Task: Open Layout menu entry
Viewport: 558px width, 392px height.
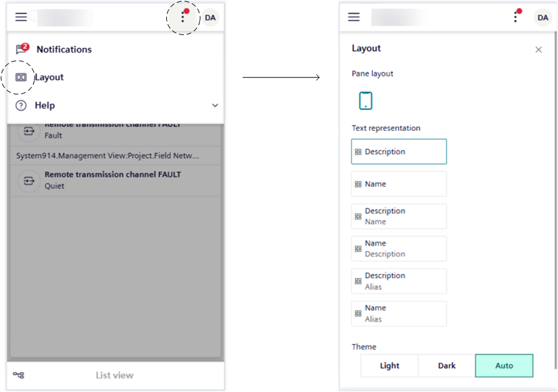Action: tap(49, 78)
